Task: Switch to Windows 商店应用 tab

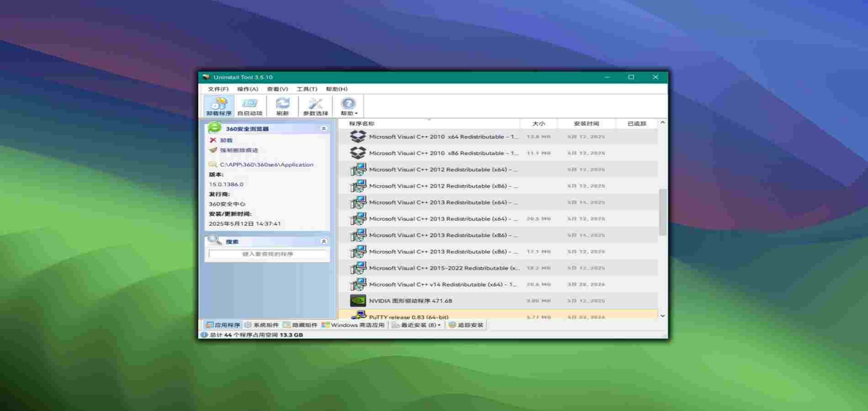Action: (353, 325)
